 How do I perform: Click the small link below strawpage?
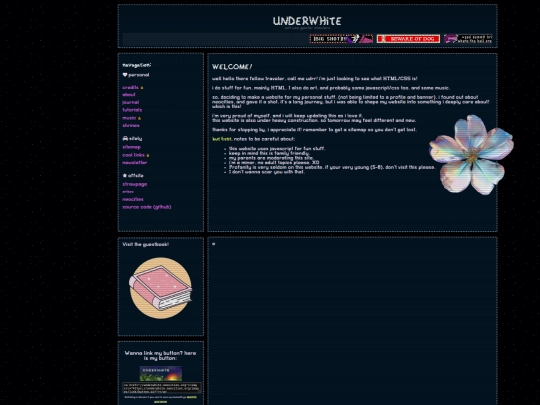[128, 192]
